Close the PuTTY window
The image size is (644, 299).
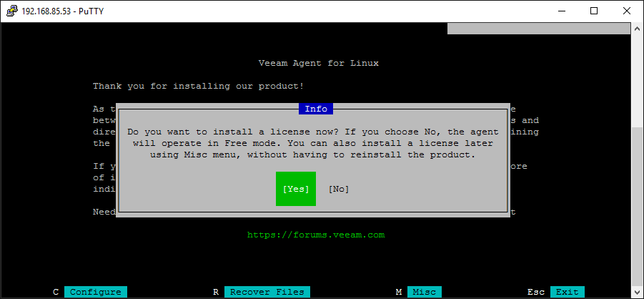tap(626, 11)
